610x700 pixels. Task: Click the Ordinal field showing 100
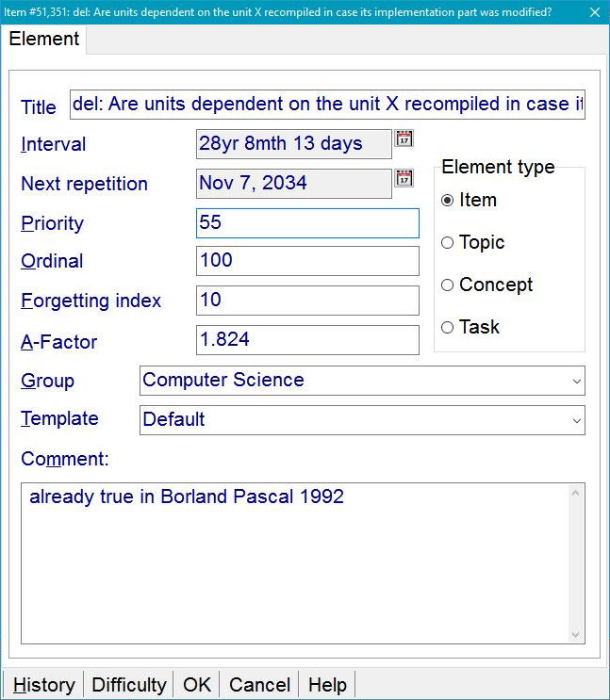click(307, 261)
